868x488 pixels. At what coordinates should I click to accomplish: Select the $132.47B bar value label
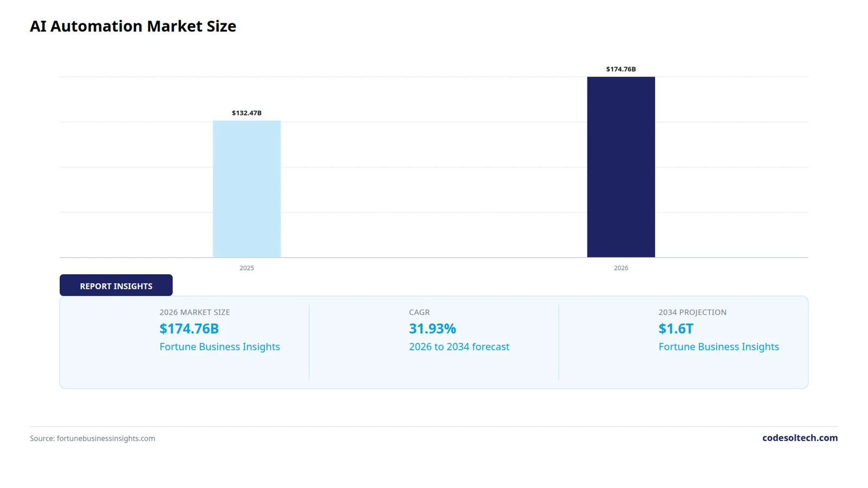click(x=247, y=113)
